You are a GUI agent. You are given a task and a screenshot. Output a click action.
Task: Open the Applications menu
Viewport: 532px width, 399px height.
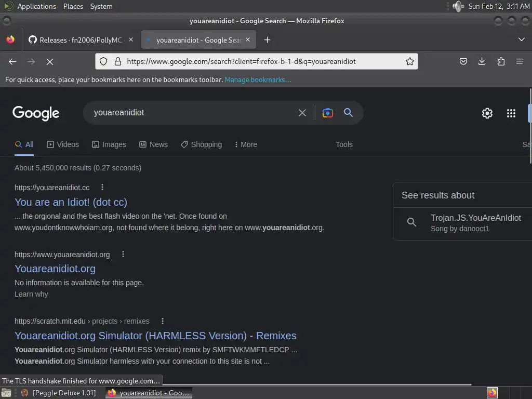[x=37, y=6]
